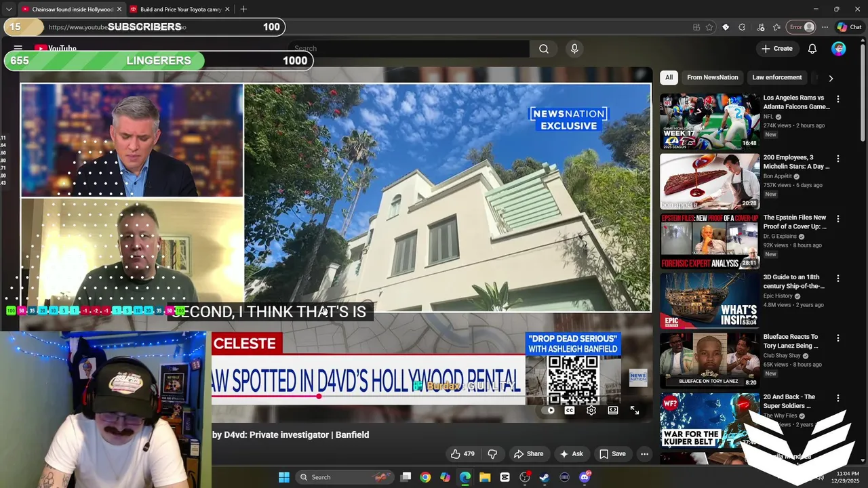Switch to the Chainsaw found inside Hollywood tab
Image resolution: width=868 pixels, height=488 pixels.
[71, 9]
